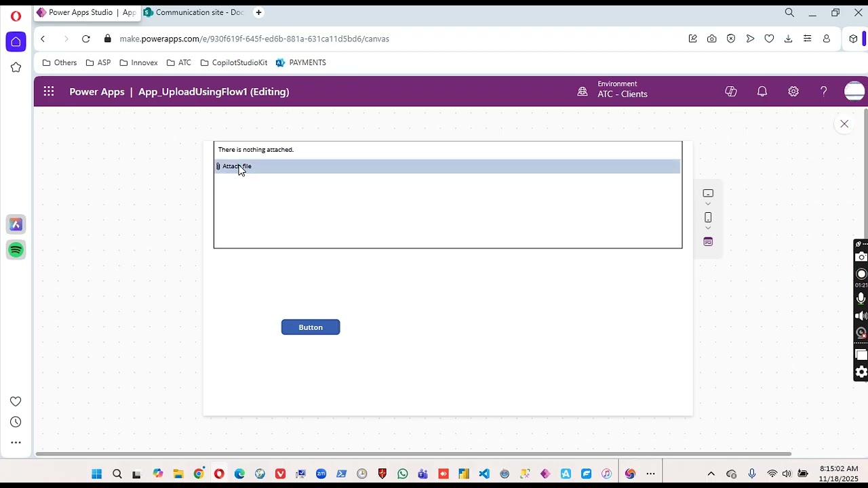Click the address bar URL
Viewport: 868px width, 488px height.
(x=254, y=39)
